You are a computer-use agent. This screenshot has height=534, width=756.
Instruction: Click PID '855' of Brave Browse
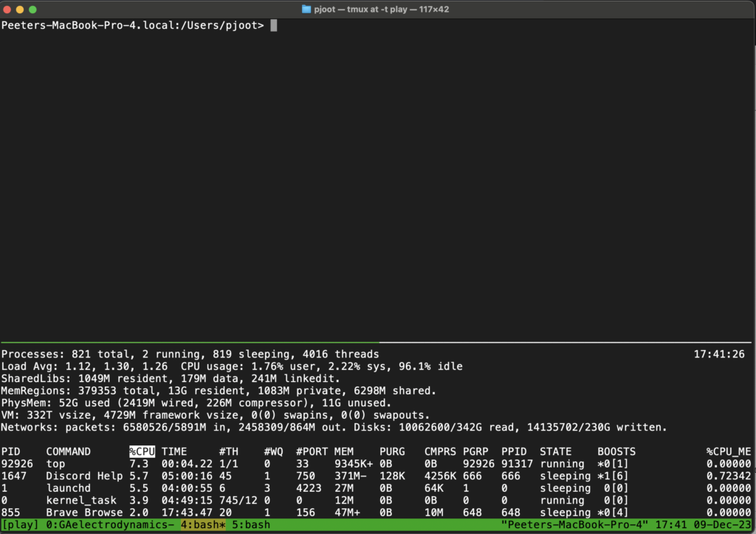click(x=10, y=513)
